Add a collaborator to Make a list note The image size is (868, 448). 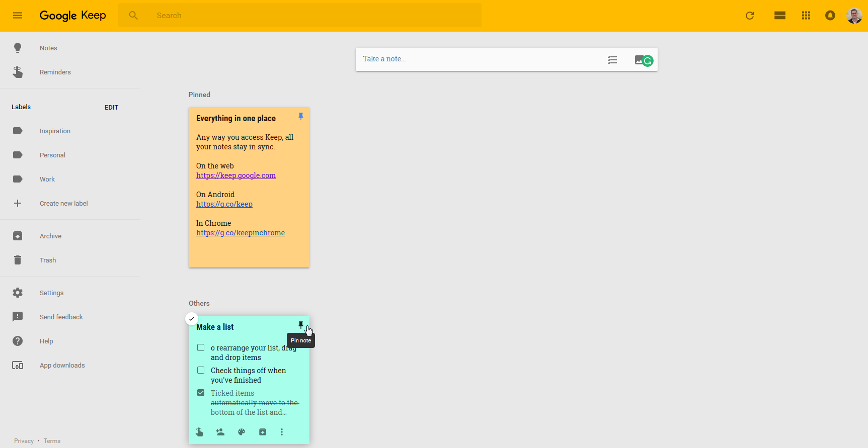[x=220, y=432]
